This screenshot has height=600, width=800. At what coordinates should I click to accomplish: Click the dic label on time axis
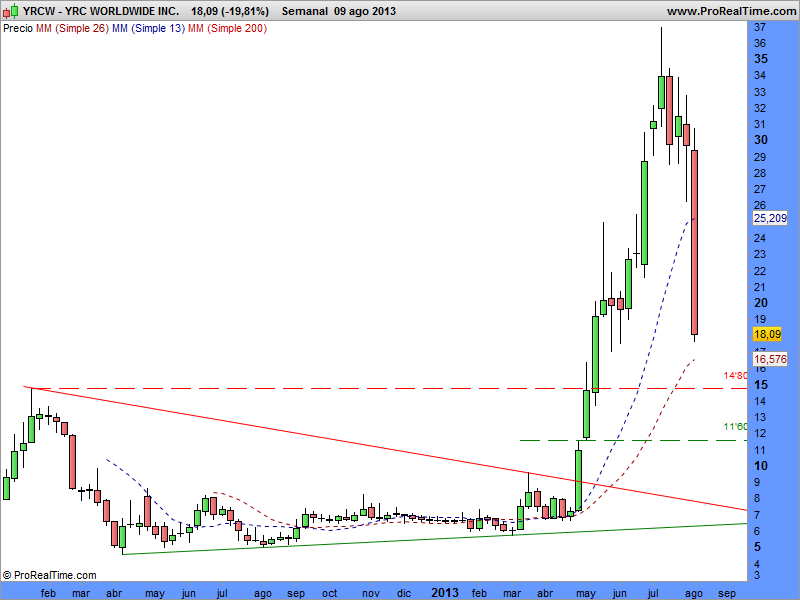[404, 593]
